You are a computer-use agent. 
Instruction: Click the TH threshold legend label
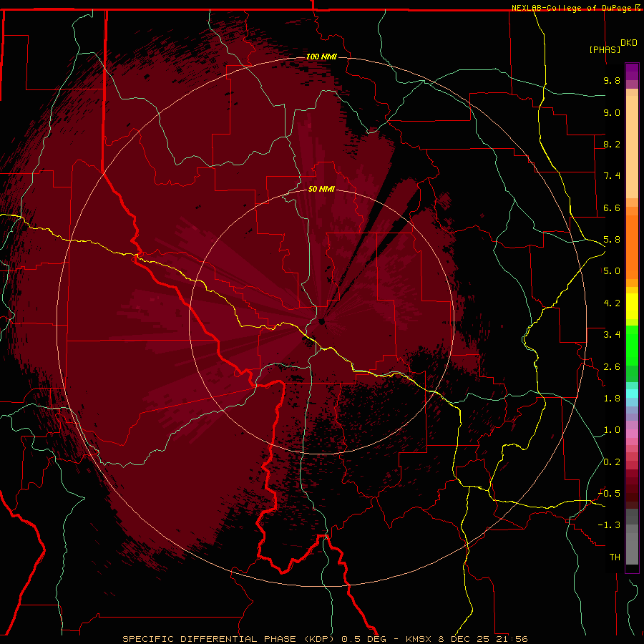coord(615,557)
